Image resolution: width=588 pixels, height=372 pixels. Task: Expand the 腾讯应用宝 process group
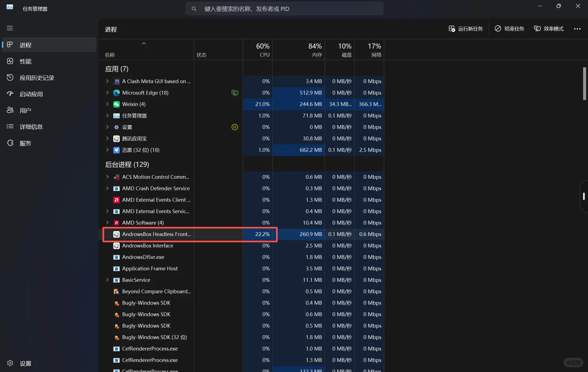pos(107,138)
